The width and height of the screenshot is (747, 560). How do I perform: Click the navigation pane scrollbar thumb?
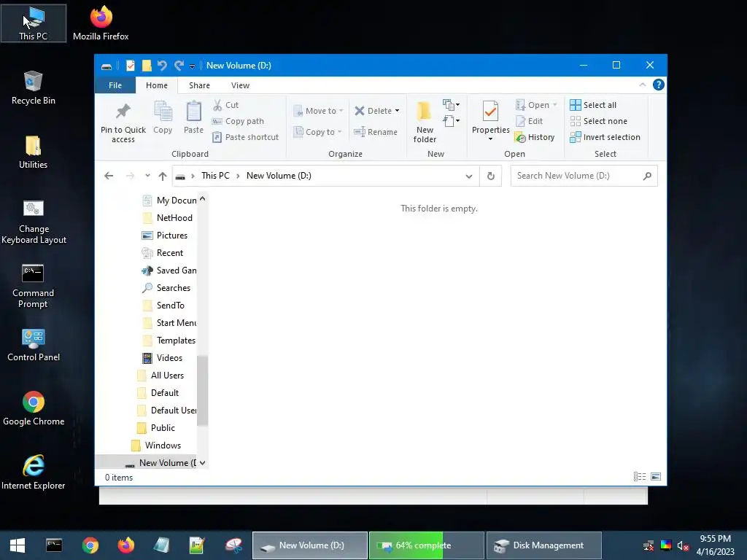(203, 391)
